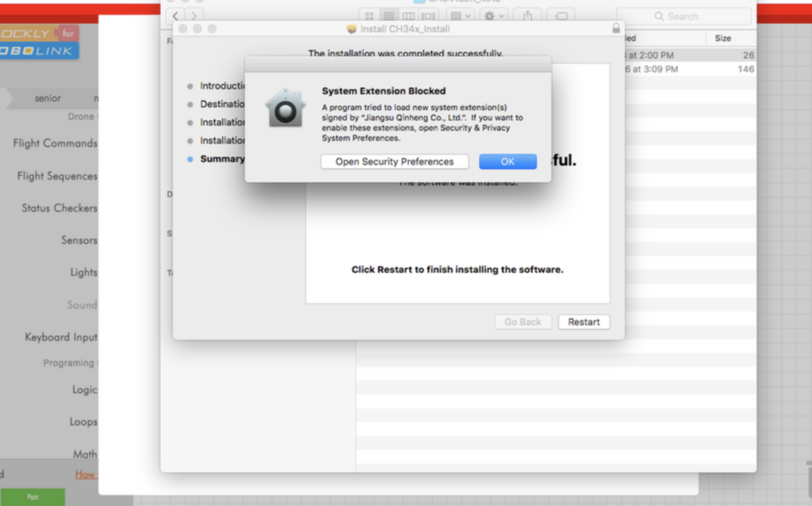Select the Sensors block category
The width and height of the screenshot is (812, 506).
(x=79, y=240)
